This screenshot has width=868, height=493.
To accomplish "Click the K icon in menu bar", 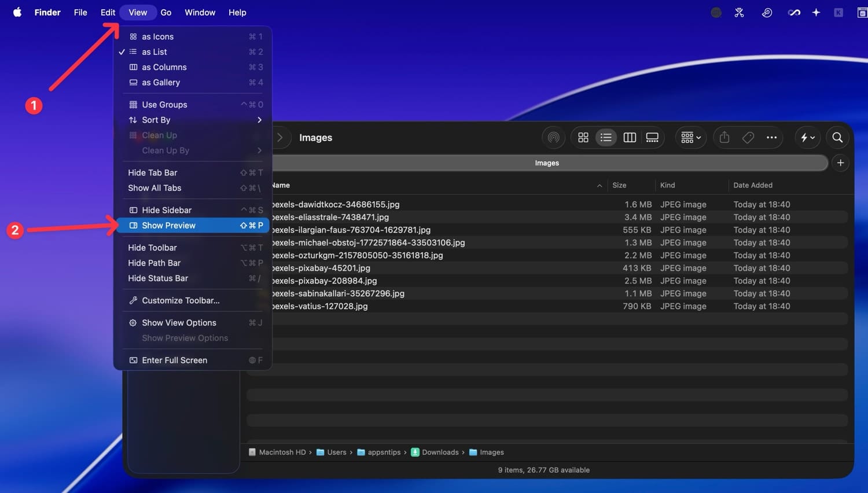I will (838, 12).
